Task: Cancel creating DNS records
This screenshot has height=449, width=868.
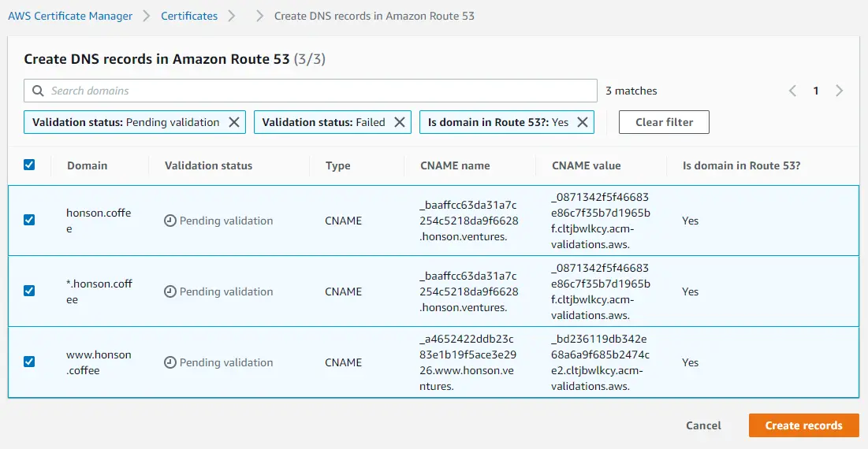Action: tap(703, 425)
